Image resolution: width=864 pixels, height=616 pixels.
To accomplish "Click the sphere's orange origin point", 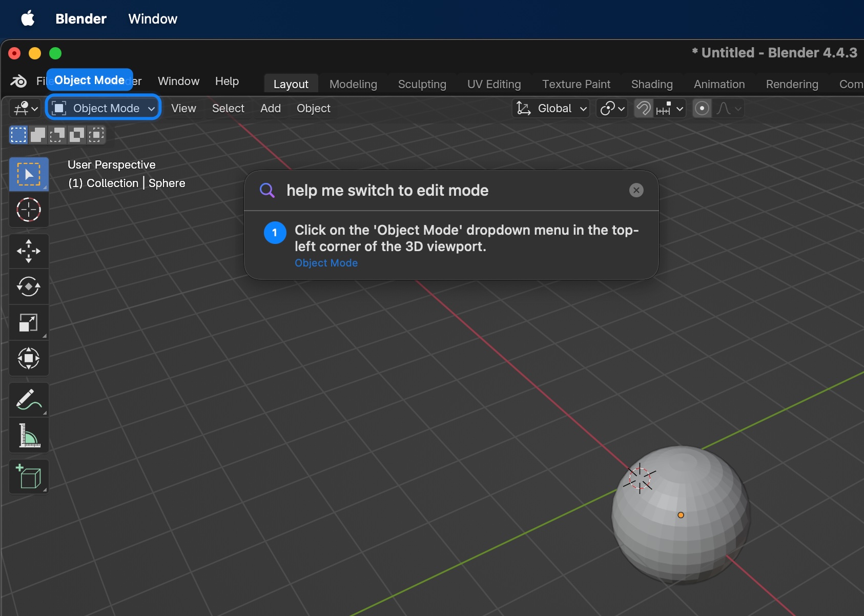I will [x=681, y=515].
